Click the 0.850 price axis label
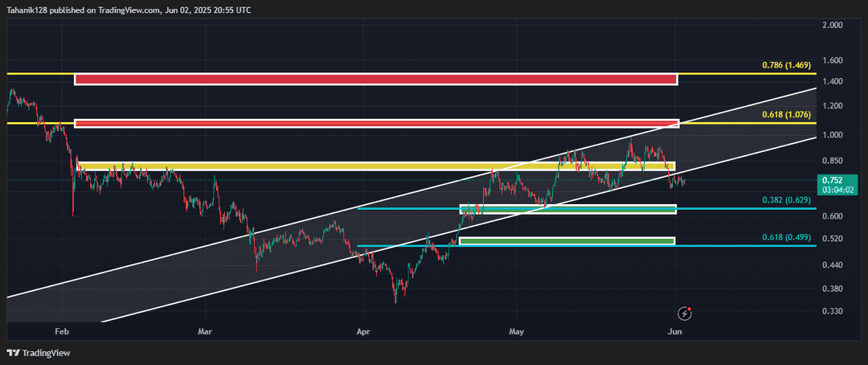868x365 pixels. coord(833,161)
